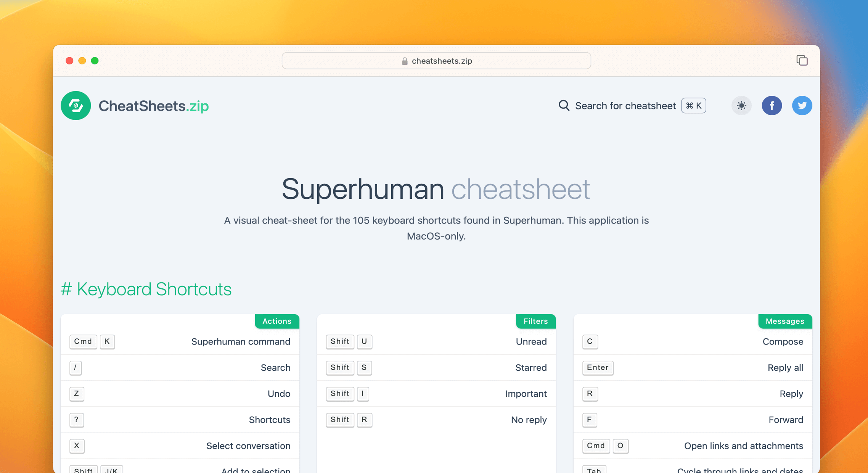
Task: Click the 'Starred' filter label
Action: point(531,368)
